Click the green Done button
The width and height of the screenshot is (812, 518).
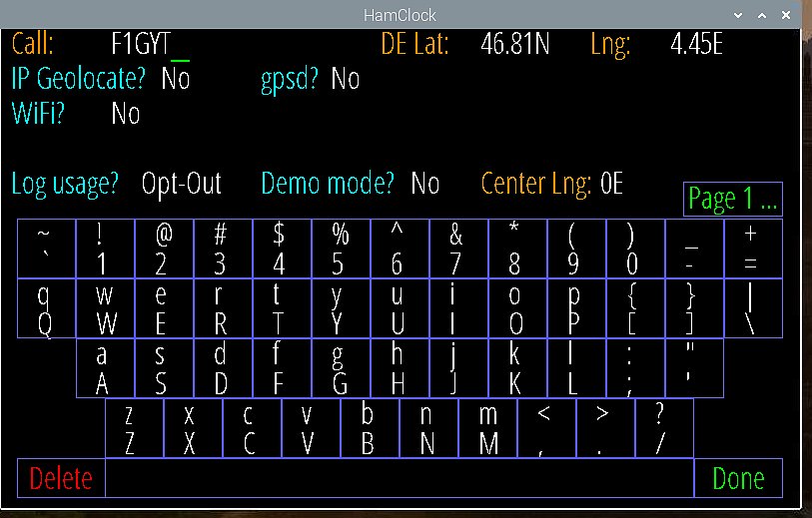(738, 478)
